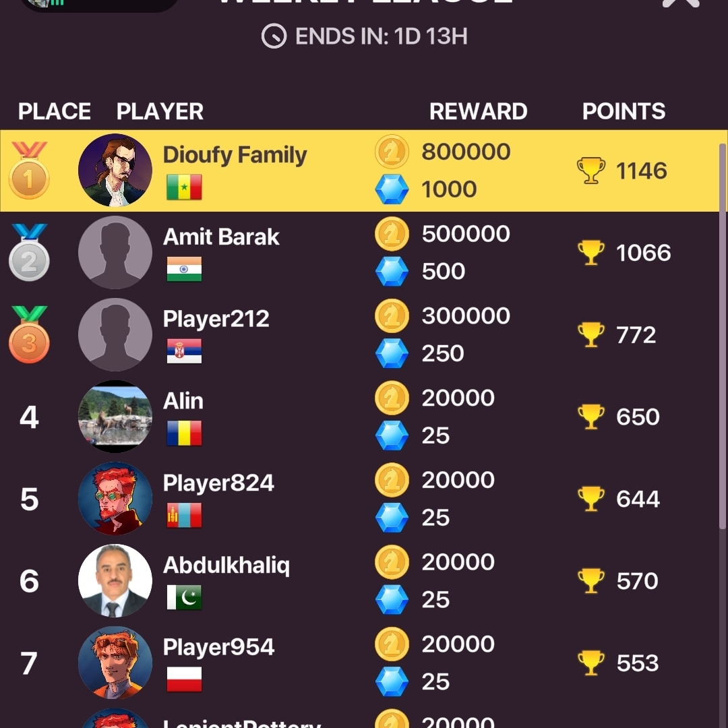This screenshot has height=728, width=728.
Task: Click the REWARD column header
Action: [x=478, y=111]
